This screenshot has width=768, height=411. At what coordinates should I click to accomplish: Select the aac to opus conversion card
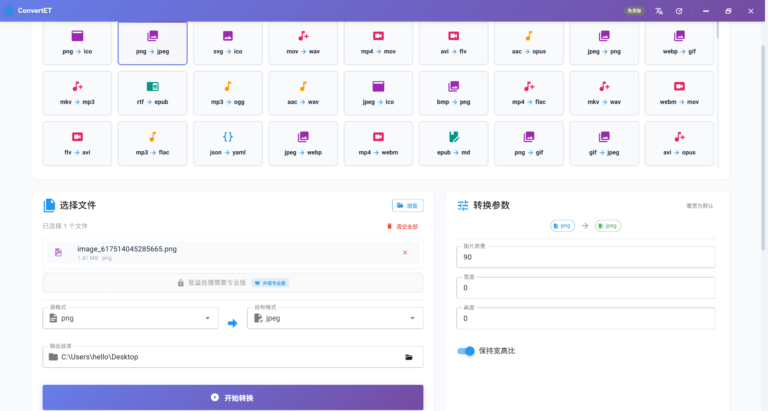tap(528, 43)
